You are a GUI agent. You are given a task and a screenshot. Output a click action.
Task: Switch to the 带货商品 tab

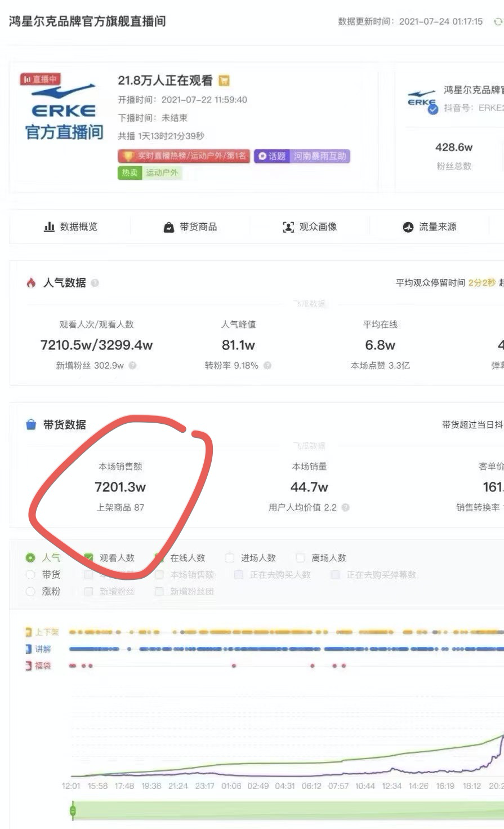[x=190, y=227]
